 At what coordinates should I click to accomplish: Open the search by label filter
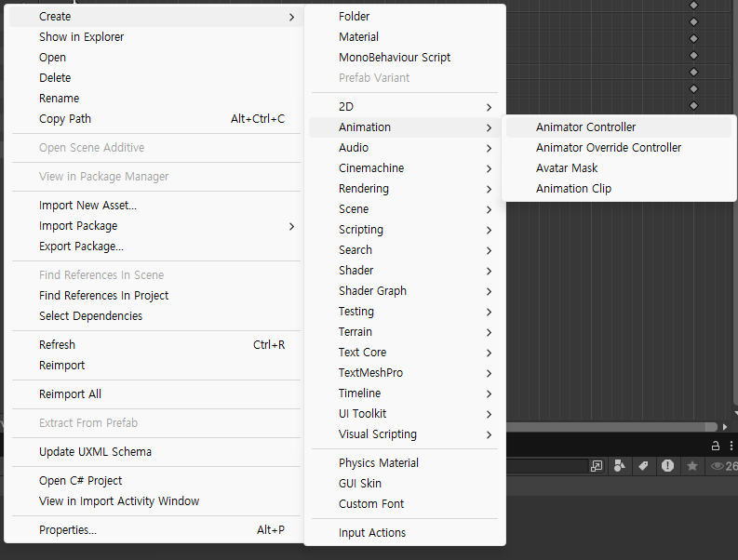(x=643, y=466)
